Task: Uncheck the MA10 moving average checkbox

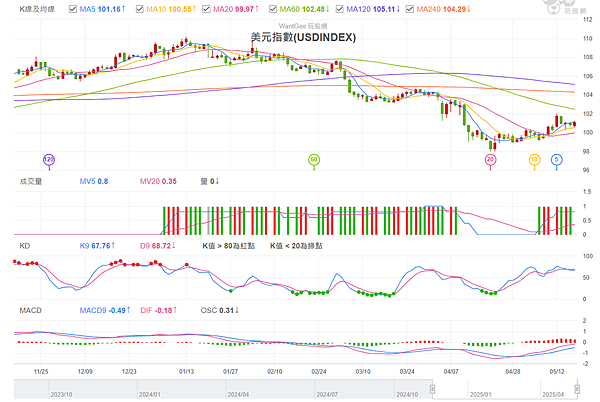Action: [x=140, y=9]
